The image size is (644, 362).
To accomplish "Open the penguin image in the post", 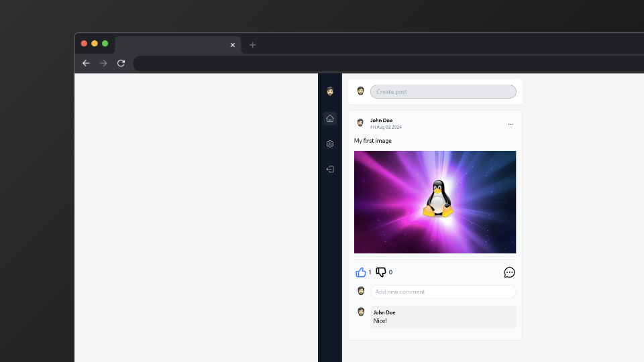I will [x=435, y=202].
